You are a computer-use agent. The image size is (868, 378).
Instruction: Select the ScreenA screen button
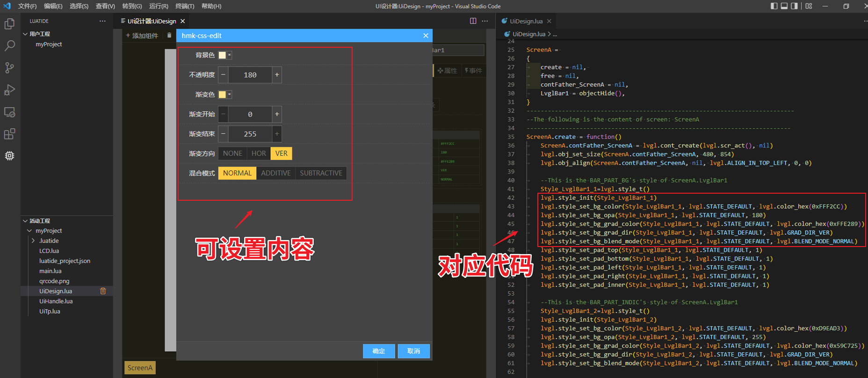coord(140,368)
